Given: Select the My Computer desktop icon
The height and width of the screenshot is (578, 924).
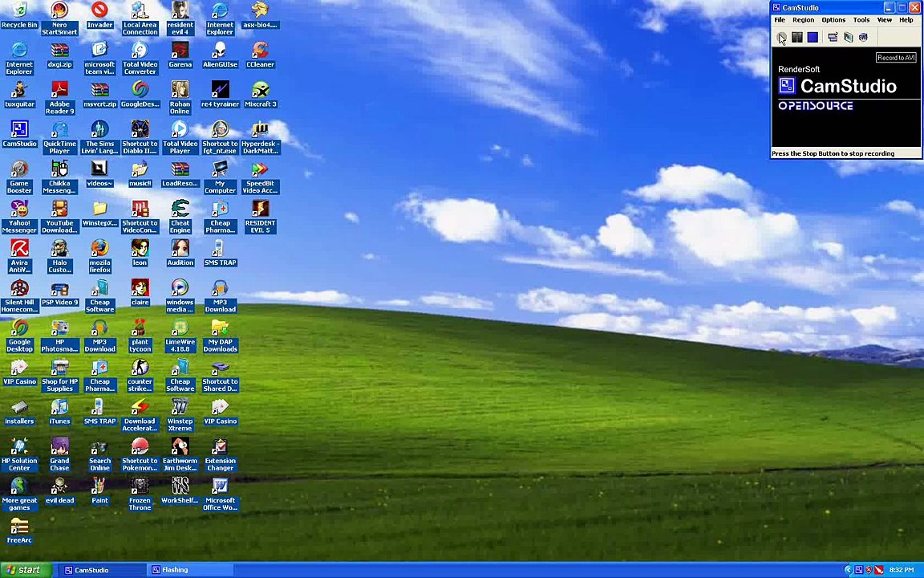Looking at the screenshot, I should [x=220, y=177].
